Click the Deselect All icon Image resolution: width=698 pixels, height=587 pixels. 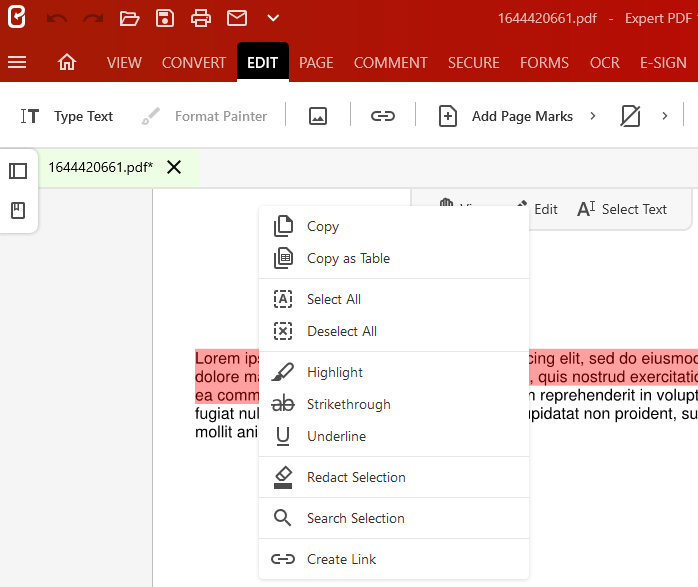click(283, 331)
